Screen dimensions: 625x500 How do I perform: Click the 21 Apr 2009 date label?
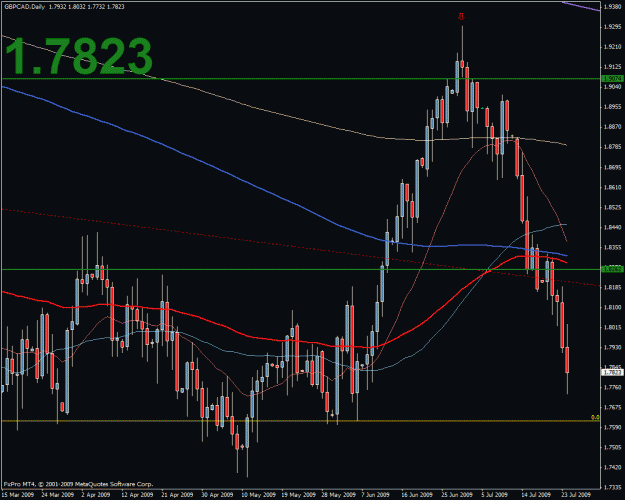click(177, 495)
